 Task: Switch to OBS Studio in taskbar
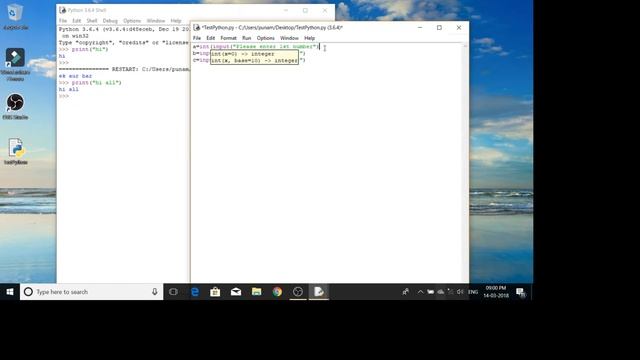(298, 292)
